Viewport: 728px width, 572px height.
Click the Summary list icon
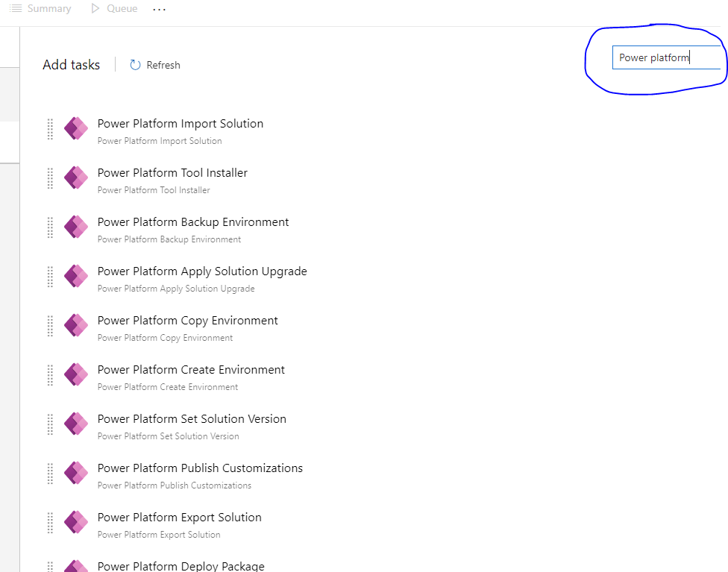pyautogui.click(x=16, y=8)
